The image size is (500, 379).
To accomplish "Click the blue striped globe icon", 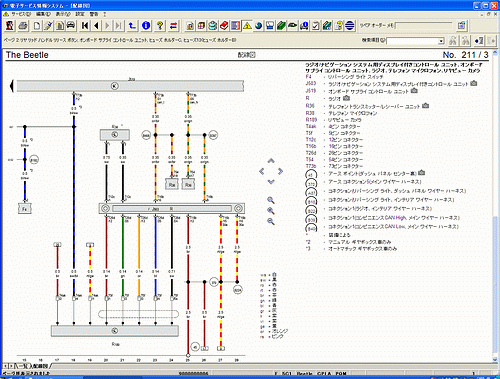I will tap(350, 26).
